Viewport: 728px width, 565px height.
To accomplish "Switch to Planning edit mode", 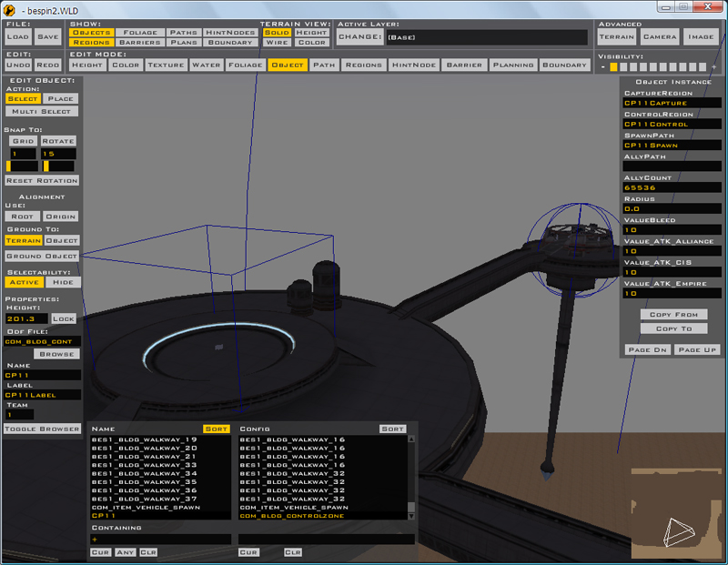I will coord(513,65).
